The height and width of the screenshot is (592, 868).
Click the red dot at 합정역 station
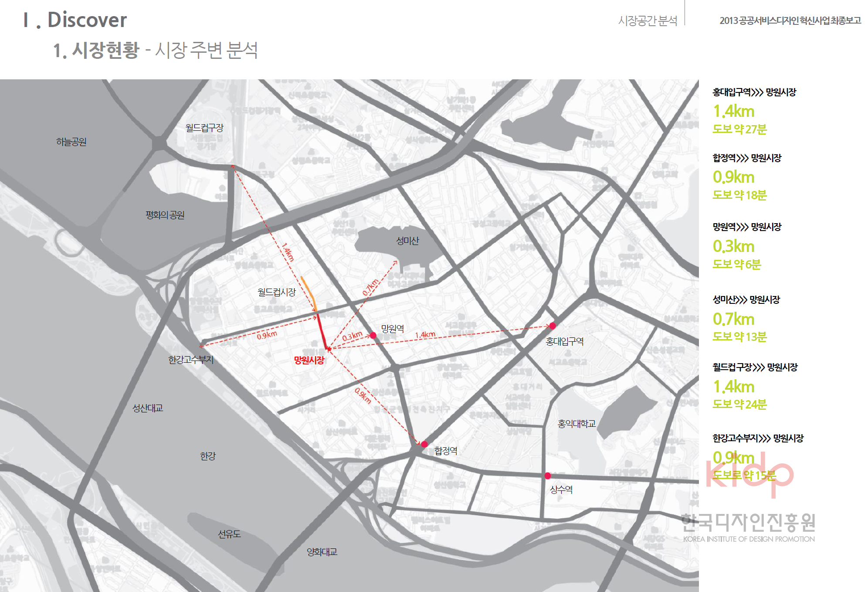click(x=424, y=444)
